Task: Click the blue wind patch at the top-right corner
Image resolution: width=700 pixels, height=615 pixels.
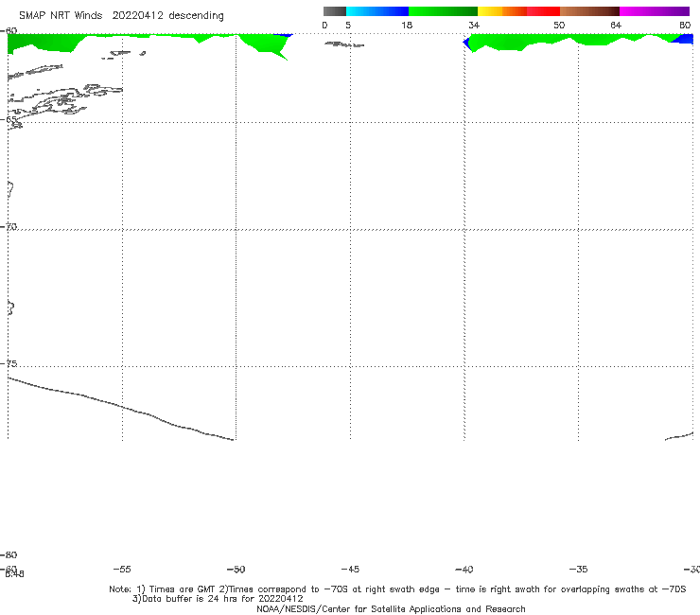Action: (684, 40)
